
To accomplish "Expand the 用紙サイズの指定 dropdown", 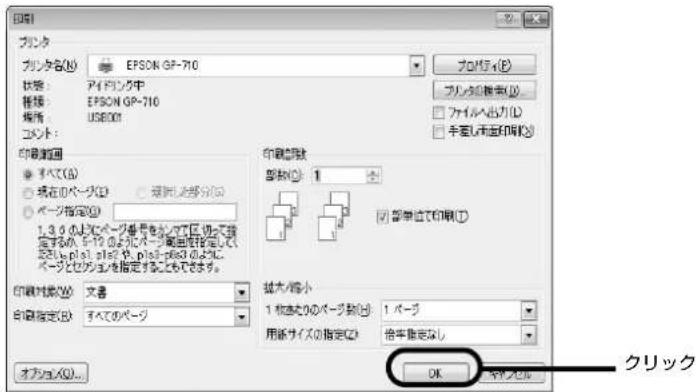I will point(528,335).
